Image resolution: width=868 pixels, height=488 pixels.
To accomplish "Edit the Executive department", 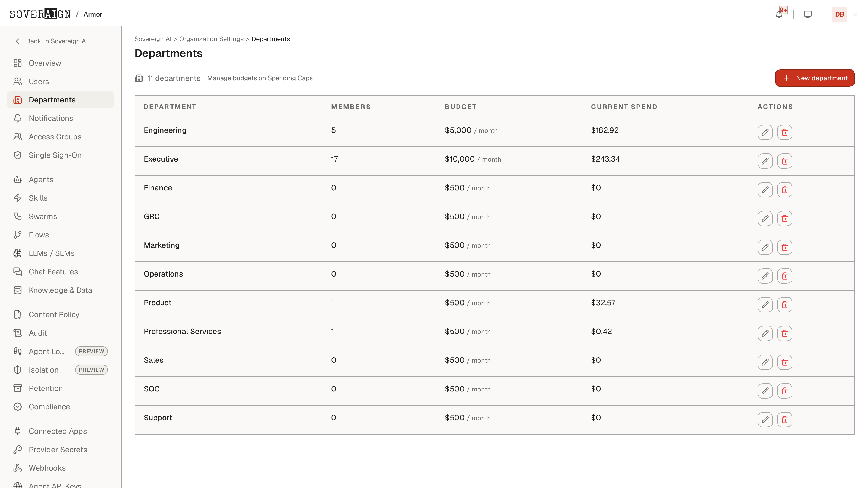I will pyautogui.click(x=765, y=161).
